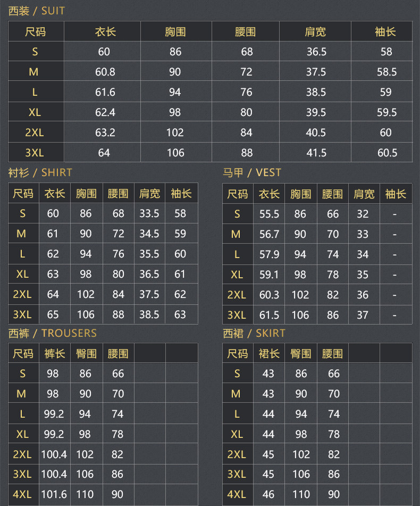Click the 60.8 length value in SUIT table
This screenshot has width=420, height=506.
tap(105, 72)
